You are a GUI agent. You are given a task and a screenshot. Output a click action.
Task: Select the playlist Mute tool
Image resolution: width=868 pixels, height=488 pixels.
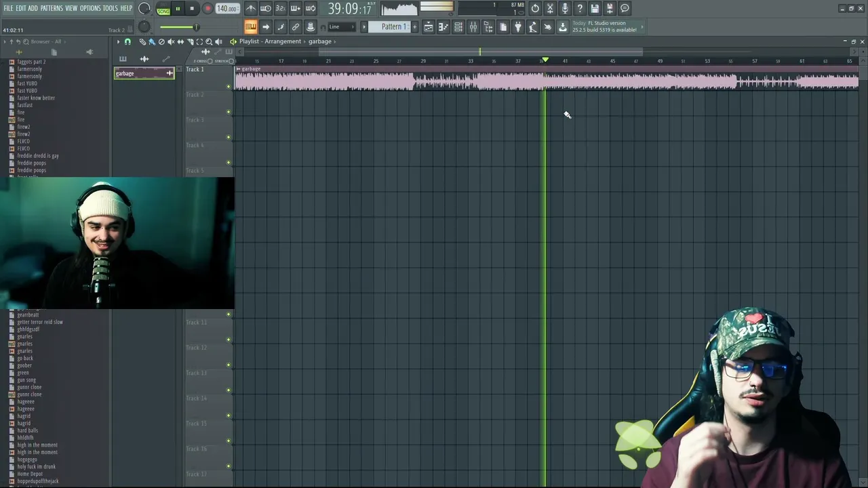tap(171, 41)
